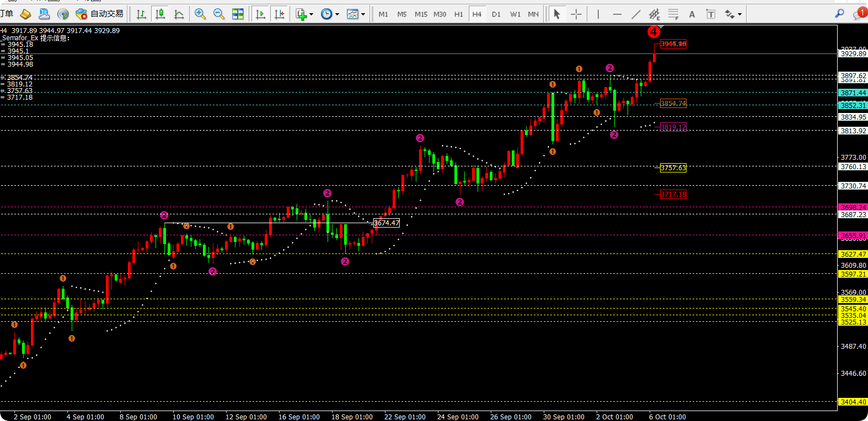This screenshot has width=868, height=421.
Task: Draw a vertical line with toolbar tool
Action: click(x=598, y=14)
